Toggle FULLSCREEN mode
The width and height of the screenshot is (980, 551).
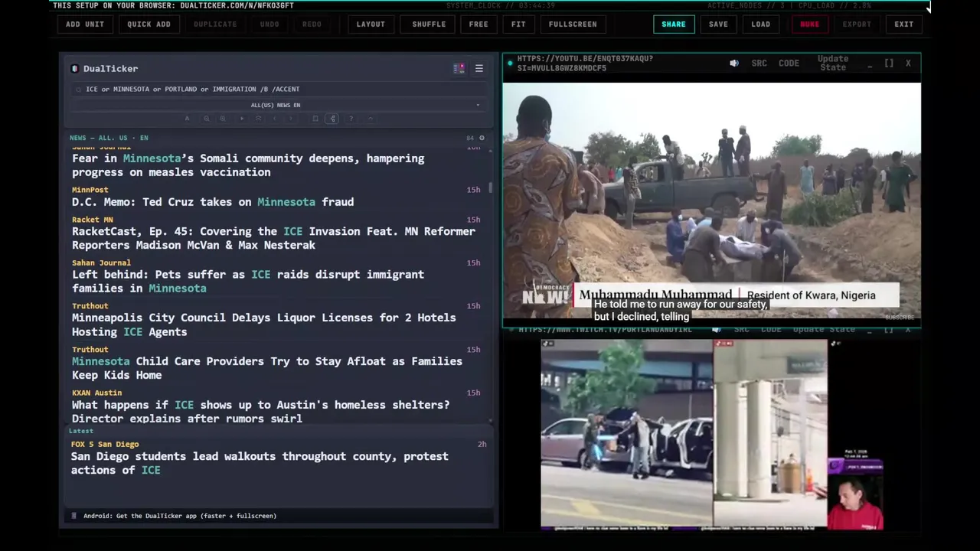[573, 24]
